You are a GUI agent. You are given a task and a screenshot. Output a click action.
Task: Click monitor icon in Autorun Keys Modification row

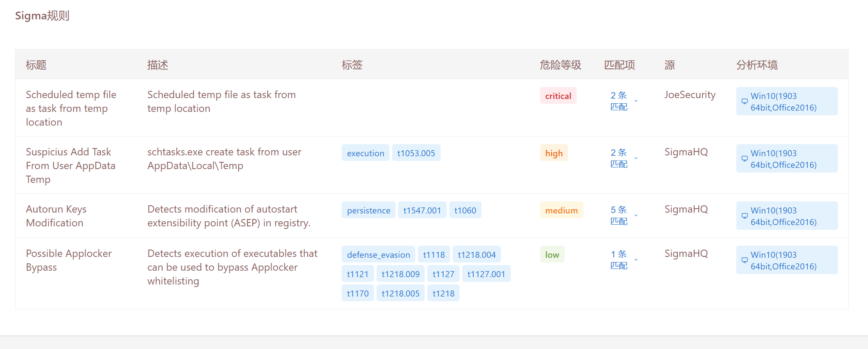coord(744,216)
